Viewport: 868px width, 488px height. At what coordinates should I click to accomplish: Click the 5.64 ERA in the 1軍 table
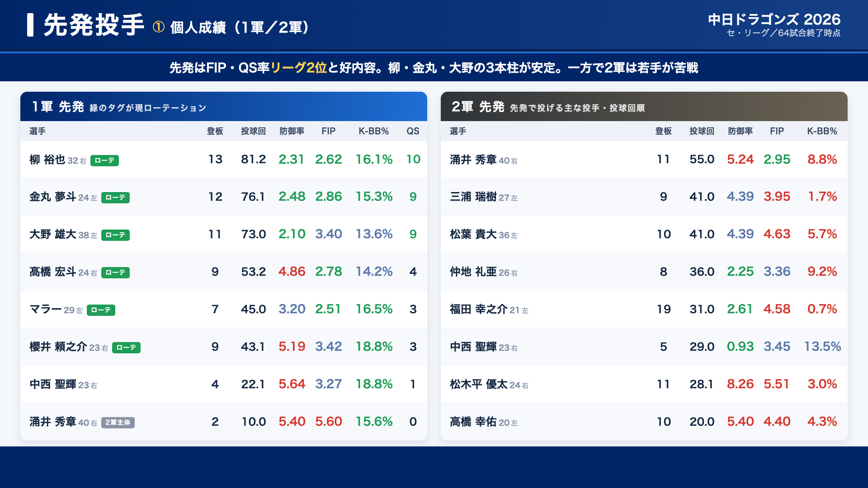(292, 384)
